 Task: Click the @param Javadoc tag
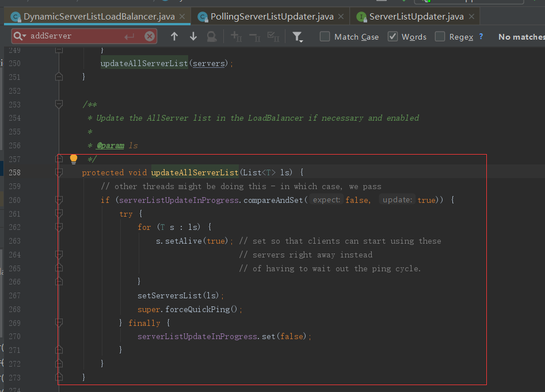110,145
